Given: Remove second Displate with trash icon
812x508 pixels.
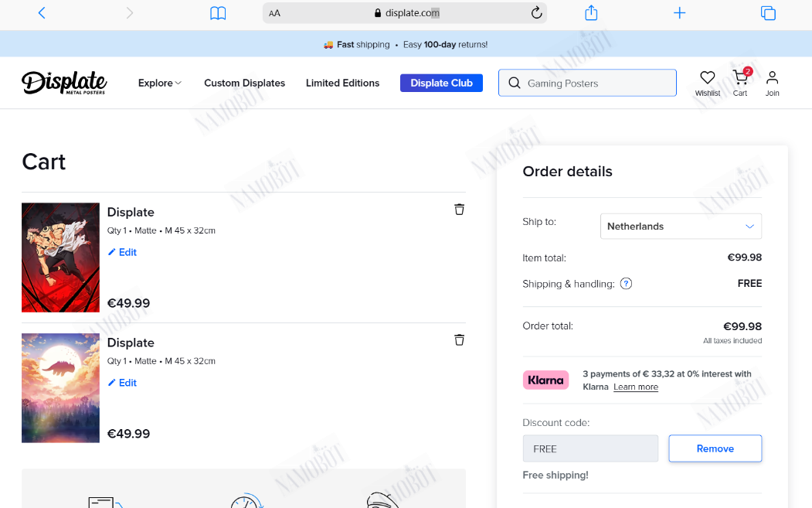Looking at the screenshot, I should (460, 340).
